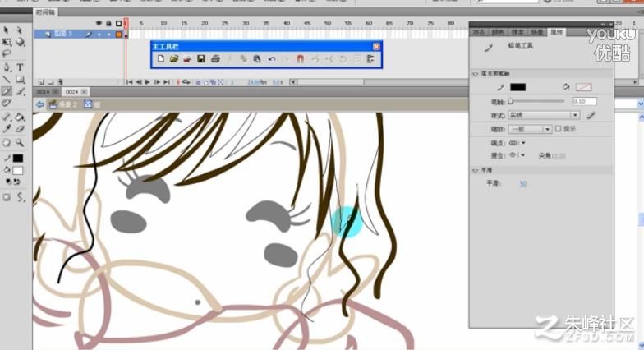Click New document icon in main toolbar
This screenshot has width=644, height=350.
161,59
